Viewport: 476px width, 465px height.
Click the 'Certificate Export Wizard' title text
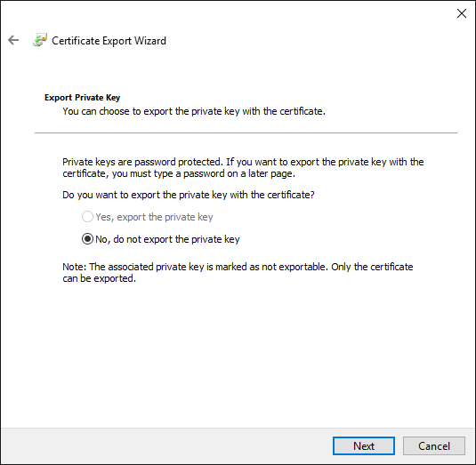click(109, 41)
